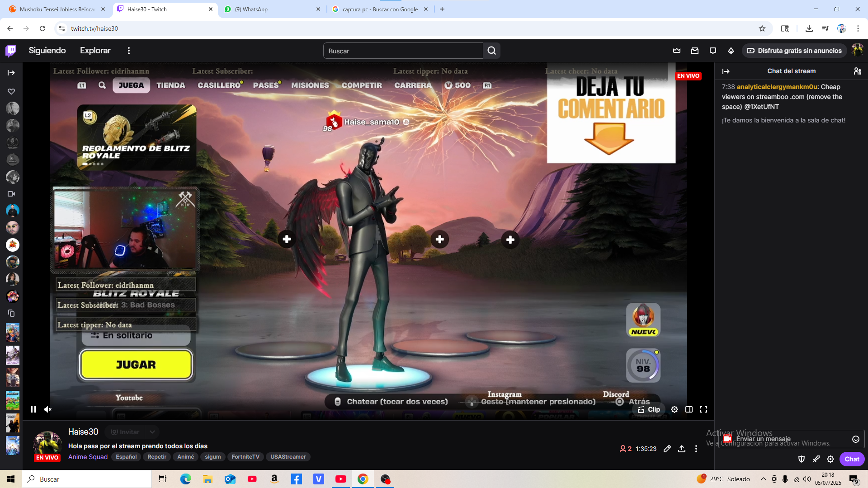Show hidden system tray icons
The image size is (868, 488).
point(764,479)
